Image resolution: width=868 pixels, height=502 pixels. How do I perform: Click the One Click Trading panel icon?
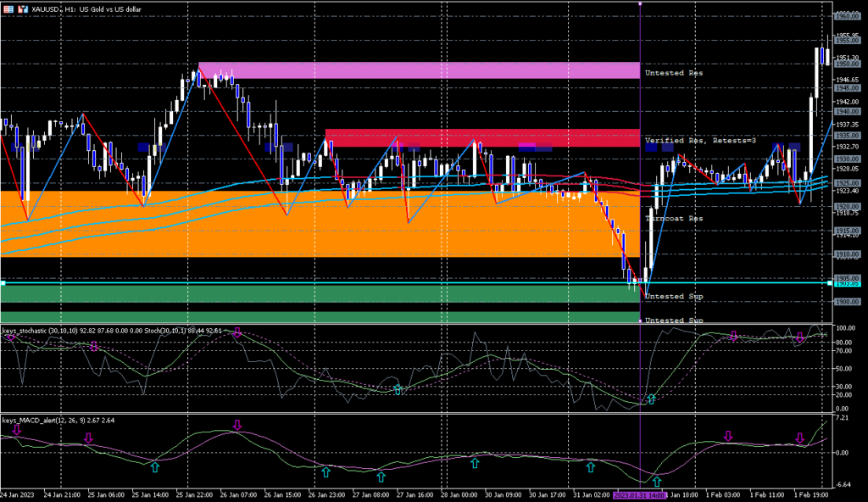[7, 8]
